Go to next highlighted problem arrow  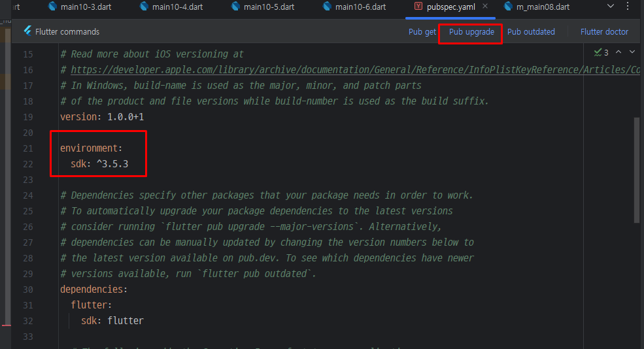[x=632, y=52]
